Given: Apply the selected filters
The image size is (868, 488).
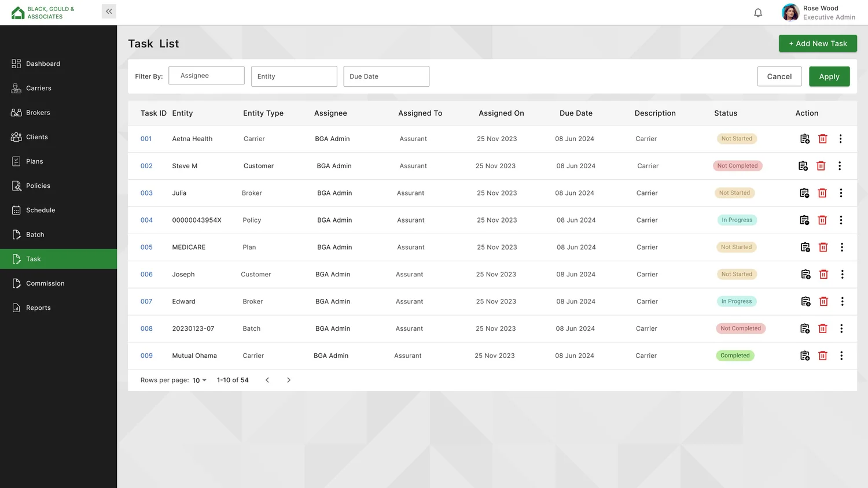Looking at the screenshot, I should pos(829,76).
